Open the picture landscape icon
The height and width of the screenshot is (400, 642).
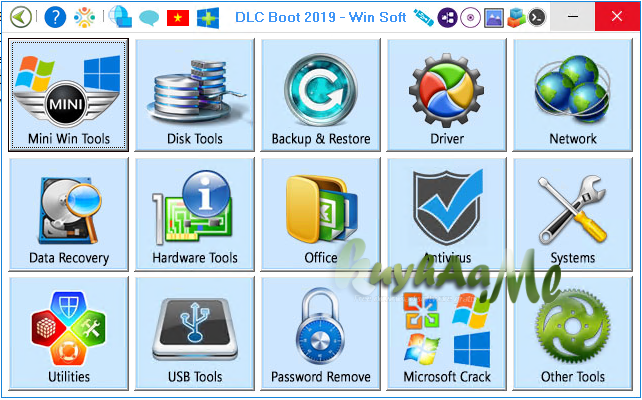tap(493, 18)
